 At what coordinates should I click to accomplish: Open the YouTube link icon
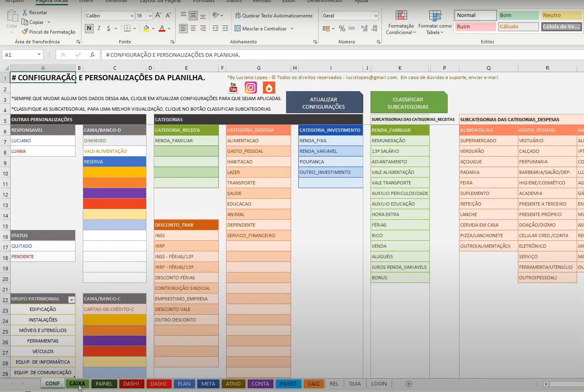(233, 87)
